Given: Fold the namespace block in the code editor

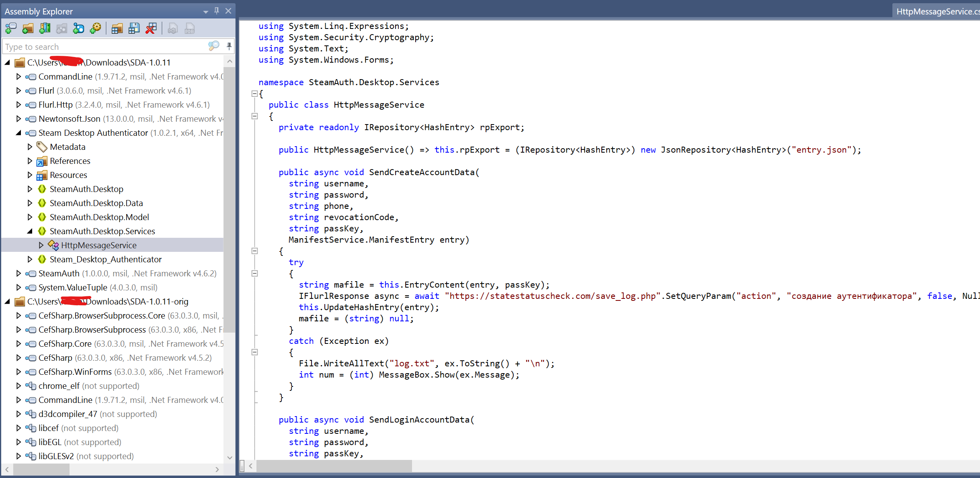Looking at the screenshot, I should pos(254,94).
